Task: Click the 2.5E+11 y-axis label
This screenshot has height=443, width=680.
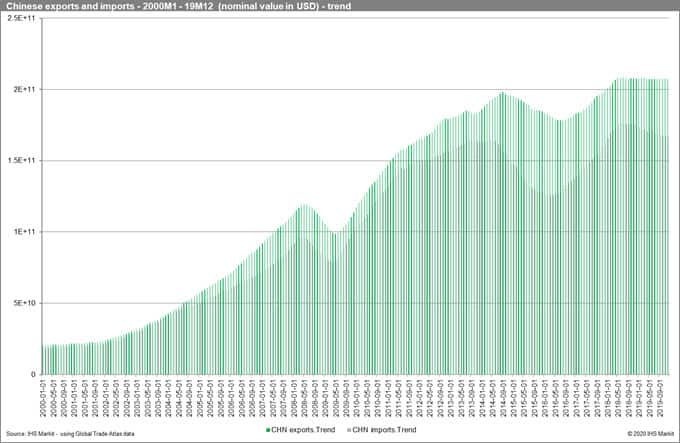Action: click(22, 19)
